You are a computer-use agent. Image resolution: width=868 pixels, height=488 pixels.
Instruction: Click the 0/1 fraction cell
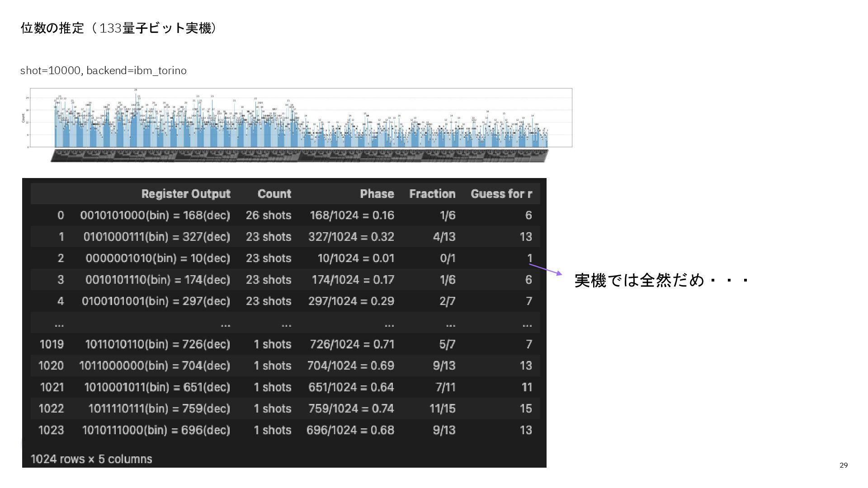[x=447, y=258]
